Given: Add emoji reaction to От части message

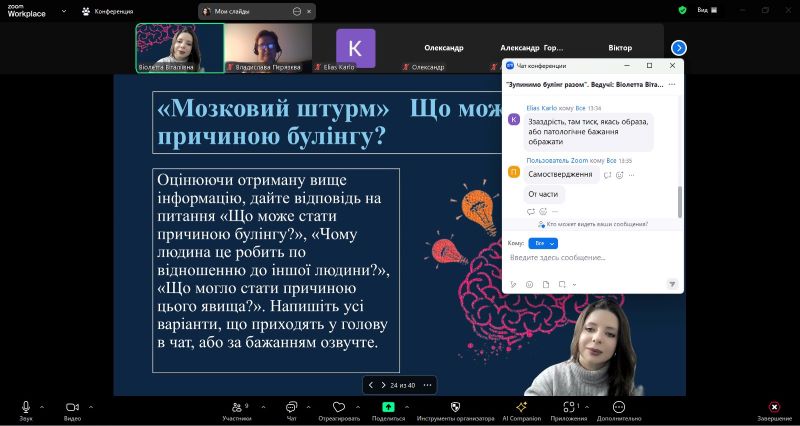Looking at the screenshot, I should pos(543,211).
